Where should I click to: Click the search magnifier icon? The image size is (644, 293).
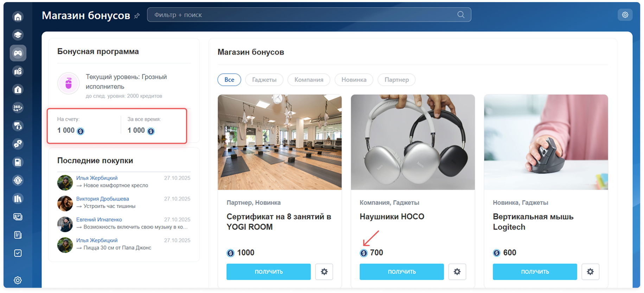pos(461,15)
